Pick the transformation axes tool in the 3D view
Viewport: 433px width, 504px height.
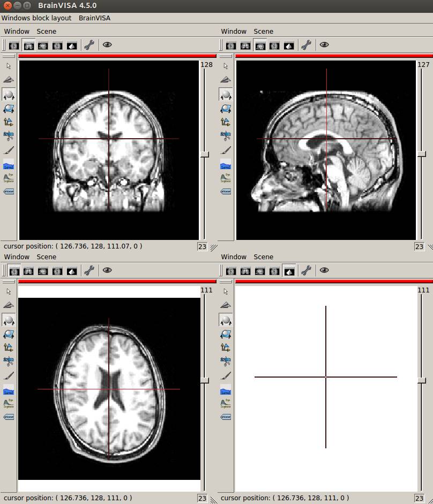[x=226, y=347]
